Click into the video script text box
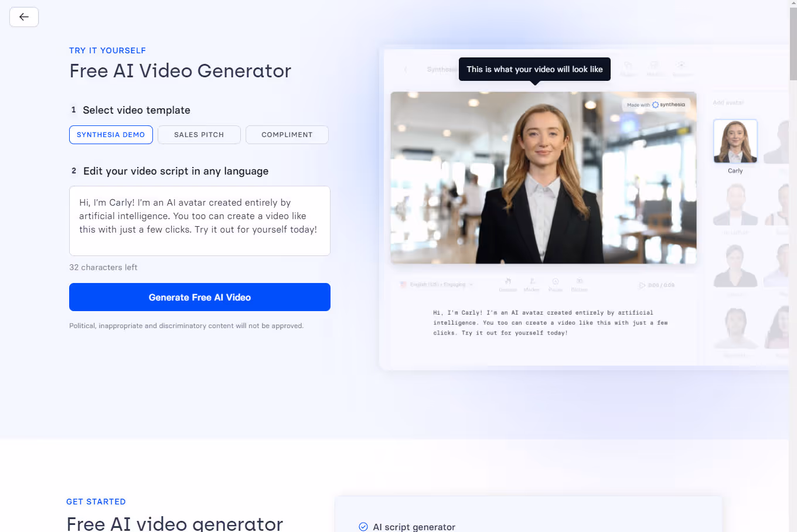This screenshot has width=797, height=532. coord(200,221)
